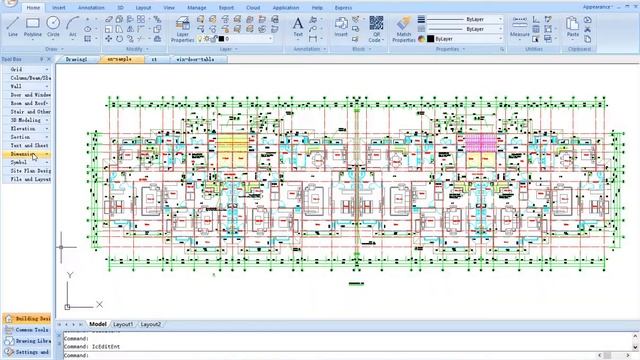The image size is (640, 360).
Task: Select the Arc drawing tool
Action: point(73,27)
